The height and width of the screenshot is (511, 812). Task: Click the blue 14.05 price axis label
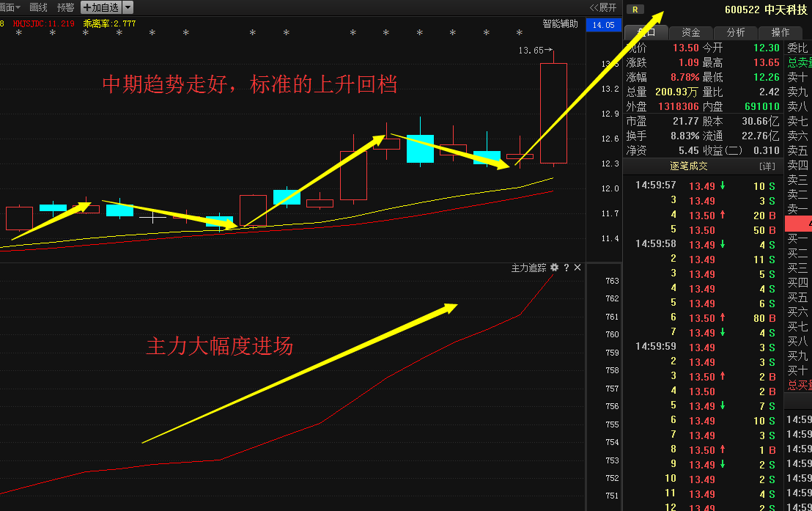603,25
